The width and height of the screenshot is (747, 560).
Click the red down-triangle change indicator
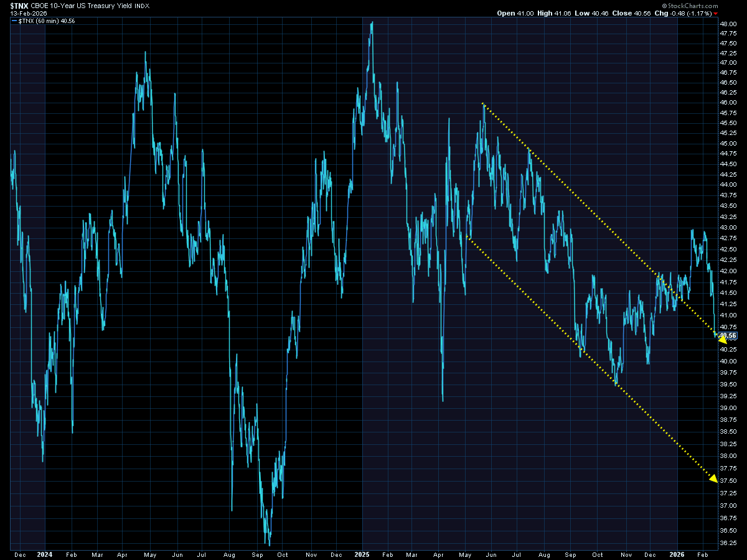(x=715, y=13)
